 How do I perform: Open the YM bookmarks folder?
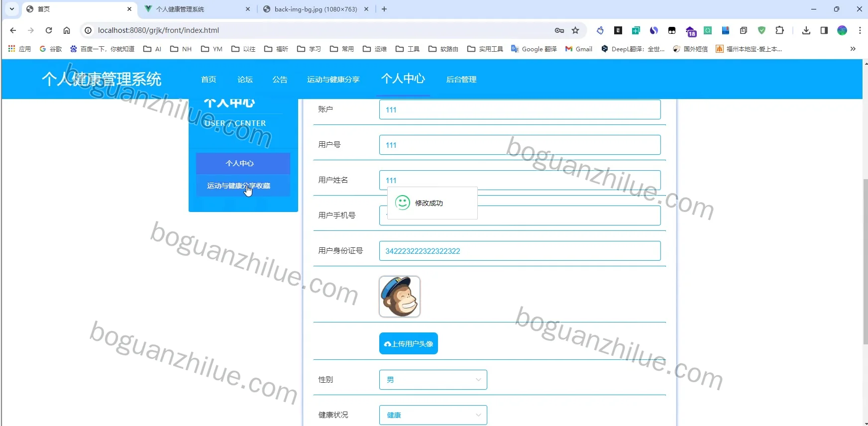pos(212,49)
